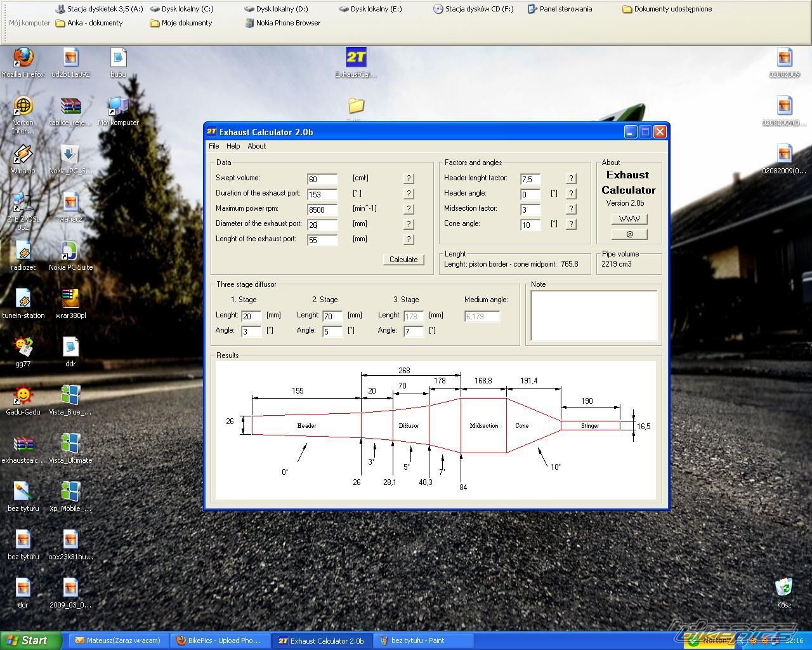Open the wrar380pl installer icon
This screenshot has width=812, height=650.
(x=70, y=299)
